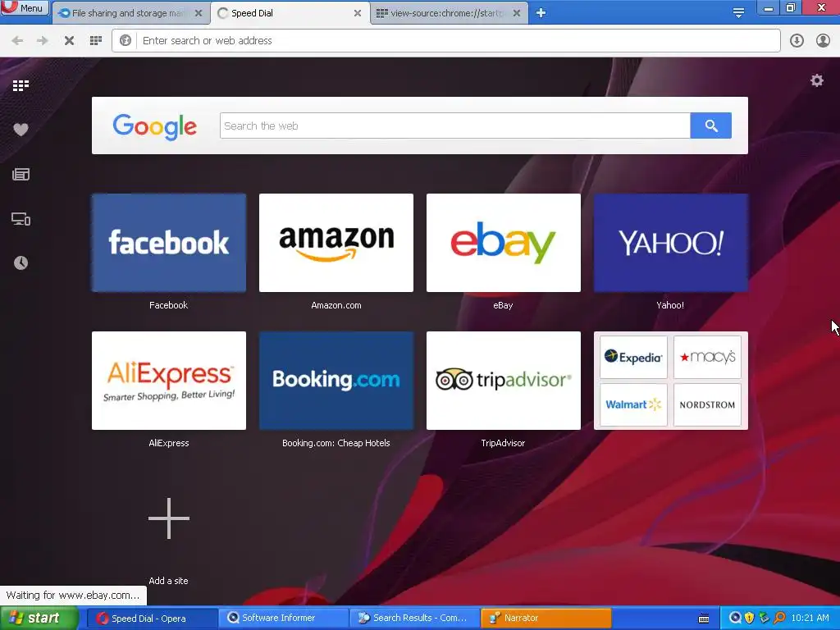The width and height of the screenshot is (840, 630).
Task: Open the Opera Menu button
Action: [x=25, y=7]
